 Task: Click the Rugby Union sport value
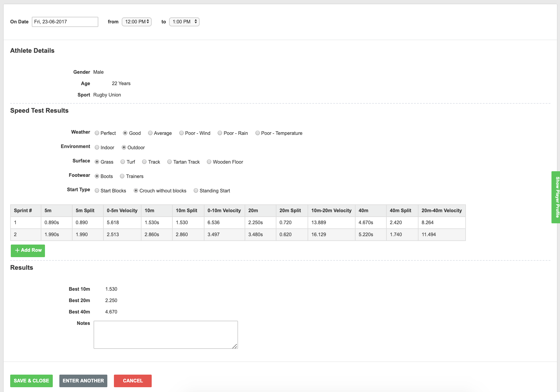click(x=107, y=95)
